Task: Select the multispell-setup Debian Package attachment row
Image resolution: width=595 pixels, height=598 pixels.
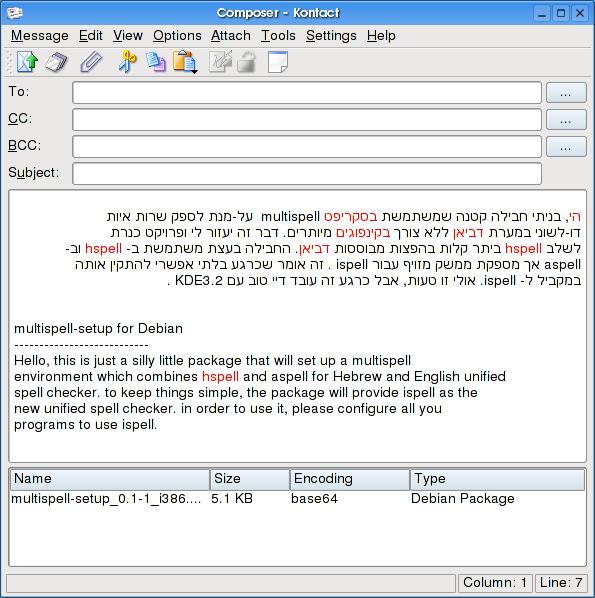Action: pyautogui.click(x=298, y=498)
